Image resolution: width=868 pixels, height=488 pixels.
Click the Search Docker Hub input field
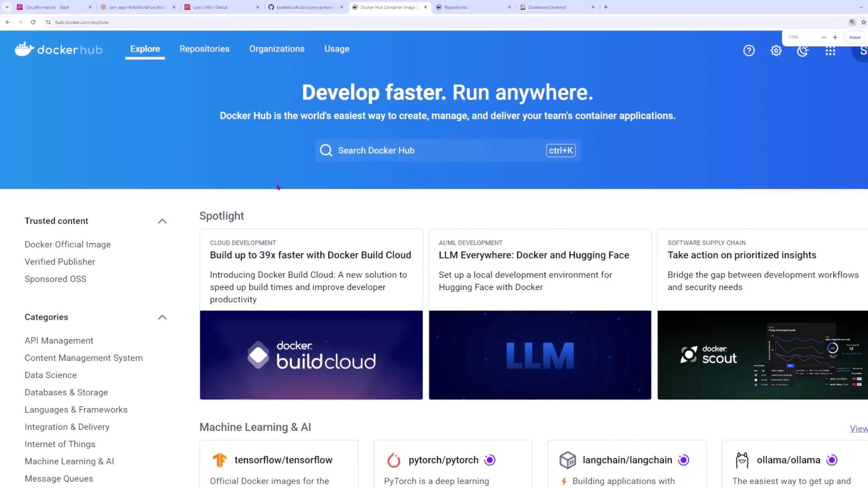(x=434, y=150)
